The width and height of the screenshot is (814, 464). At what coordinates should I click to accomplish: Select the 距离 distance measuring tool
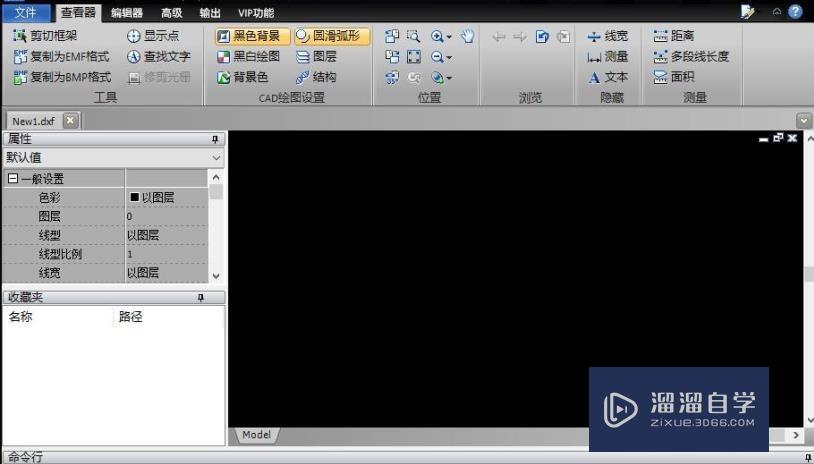coord(674,36)
